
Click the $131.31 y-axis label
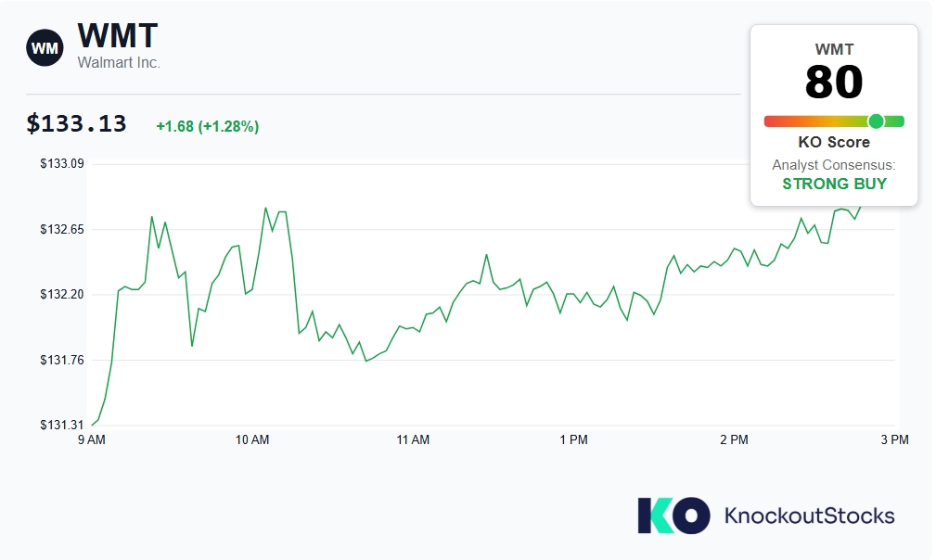[62, 425]
